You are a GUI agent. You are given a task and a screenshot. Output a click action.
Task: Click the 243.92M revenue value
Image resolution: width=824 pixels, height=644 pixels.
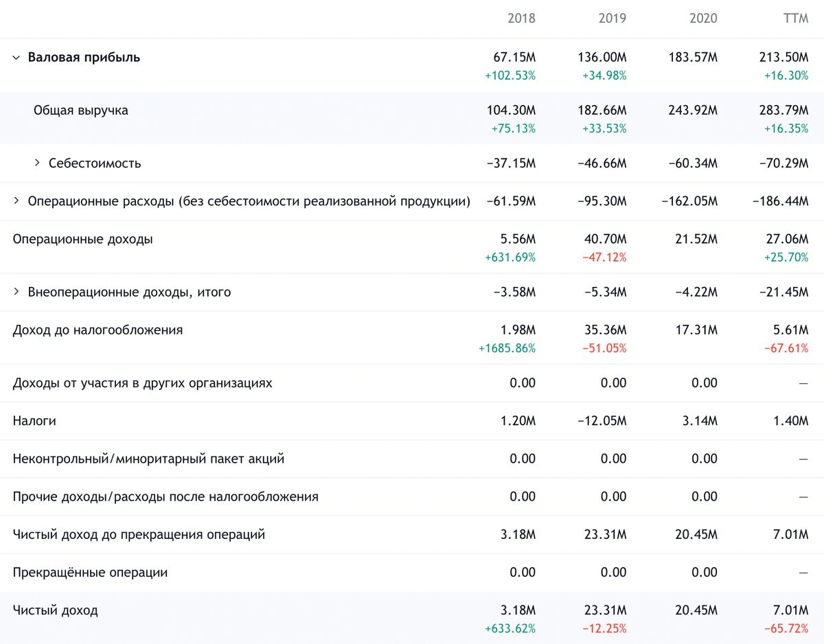[693, 110]
